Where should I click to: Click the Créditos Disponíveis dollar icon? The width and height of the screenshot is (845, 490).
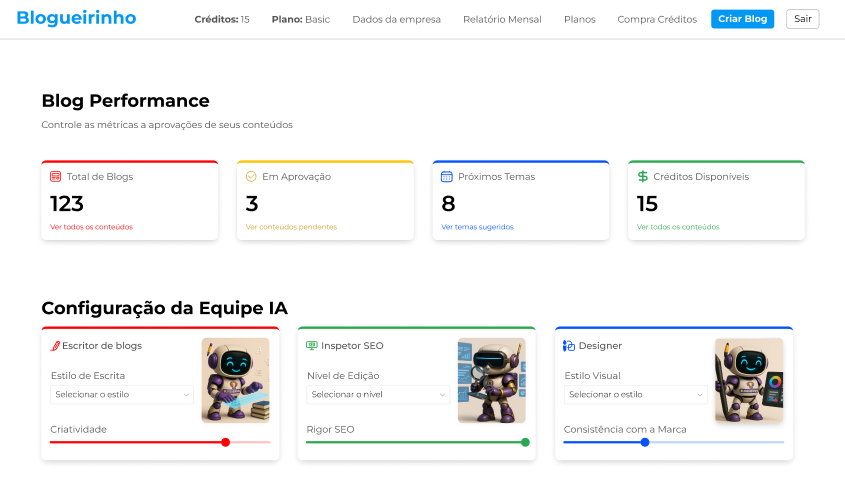tap(642, 176)
